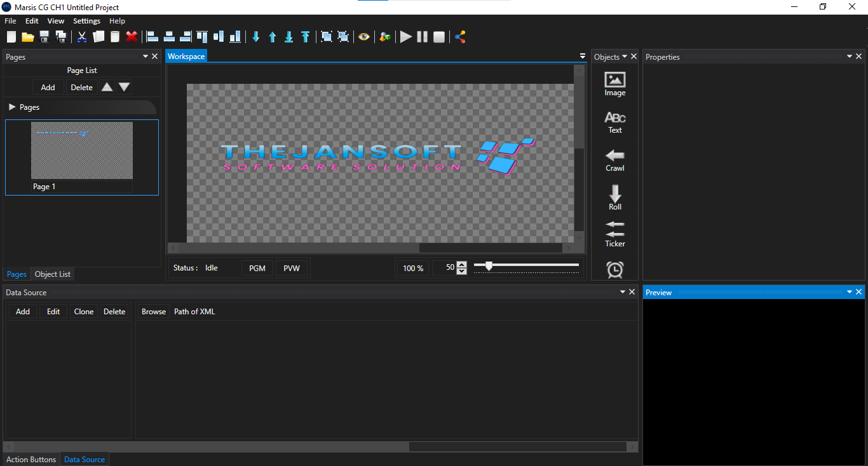Align objects to bottom edge
Image resolution: width=868 pixels, height=466 pixels.
235,37
